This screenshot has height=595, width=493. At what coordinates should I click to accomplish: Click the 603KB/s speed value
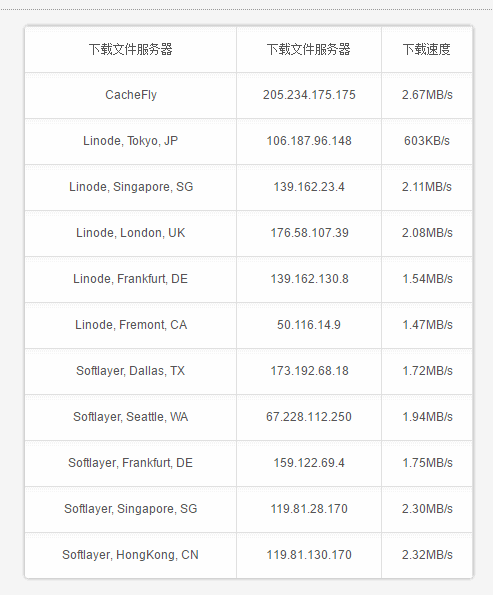click(x=427, y=141)
